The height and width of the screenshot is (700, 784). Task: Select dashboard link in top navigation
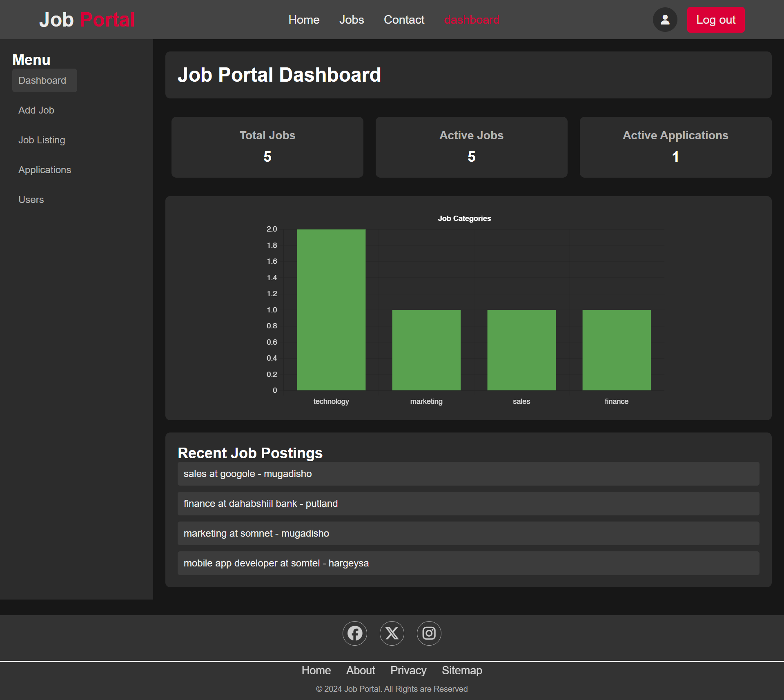pos(472,20)
